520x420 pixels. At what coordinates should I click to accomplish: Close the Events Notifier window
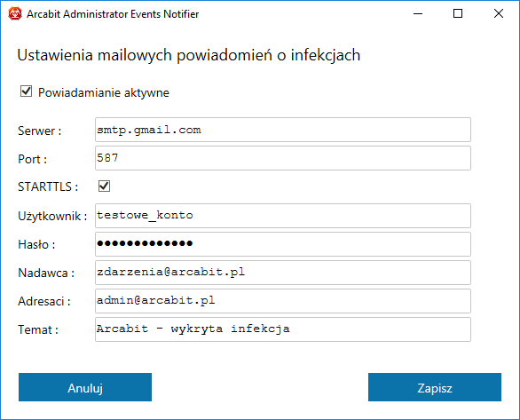[x=499, y=13]
